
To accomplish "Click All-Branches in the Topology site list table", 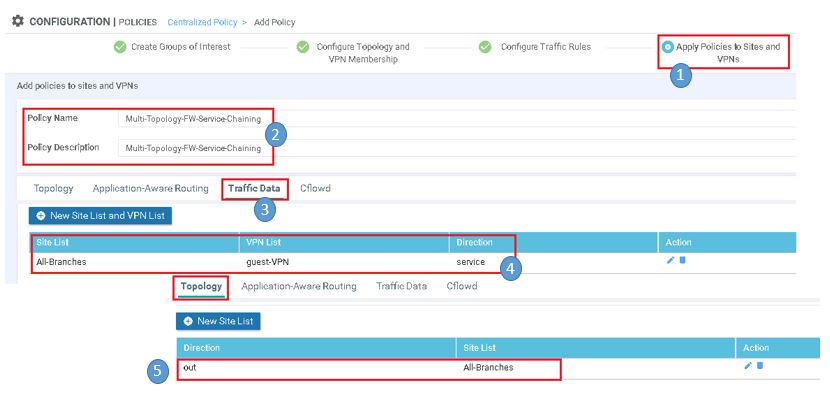I will (488, 367).
